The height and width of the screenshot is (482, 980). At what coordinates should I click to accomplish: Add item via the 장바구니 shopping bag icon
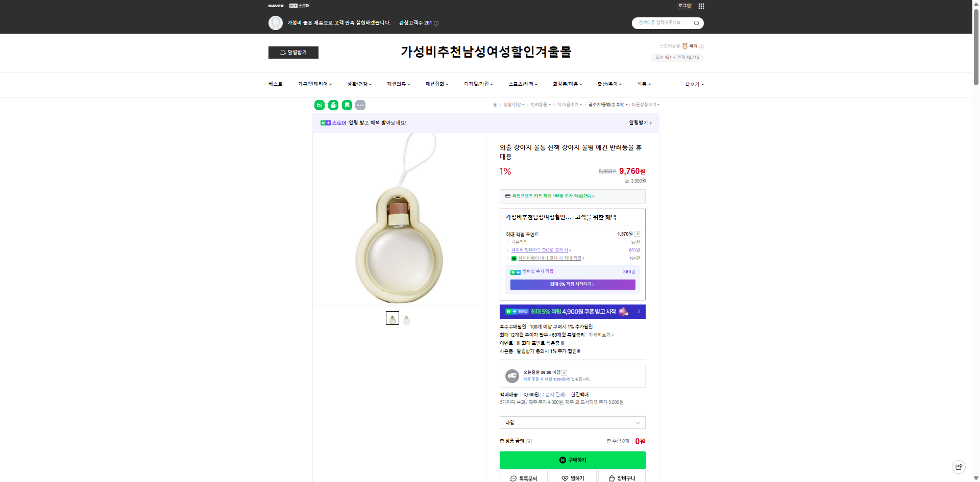pyautogui.click(x=622, y=477)
